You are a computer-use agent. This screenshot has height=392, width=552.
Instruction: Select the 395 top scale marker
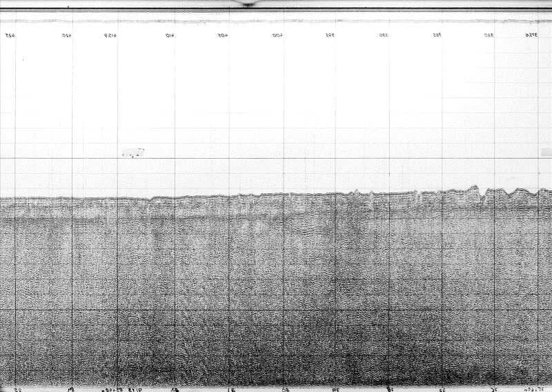(x=331, y=35)
